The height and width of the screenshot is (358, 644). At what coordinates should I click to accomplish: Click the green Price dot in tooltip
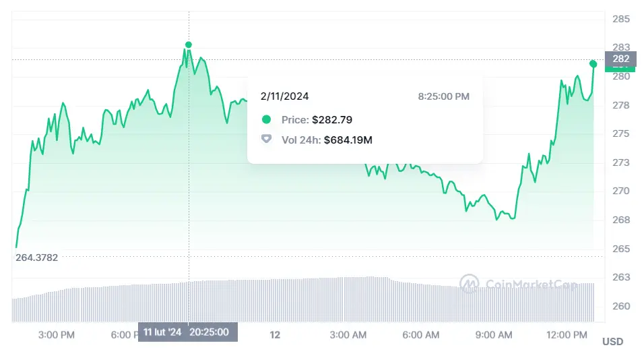click(267, 120)
